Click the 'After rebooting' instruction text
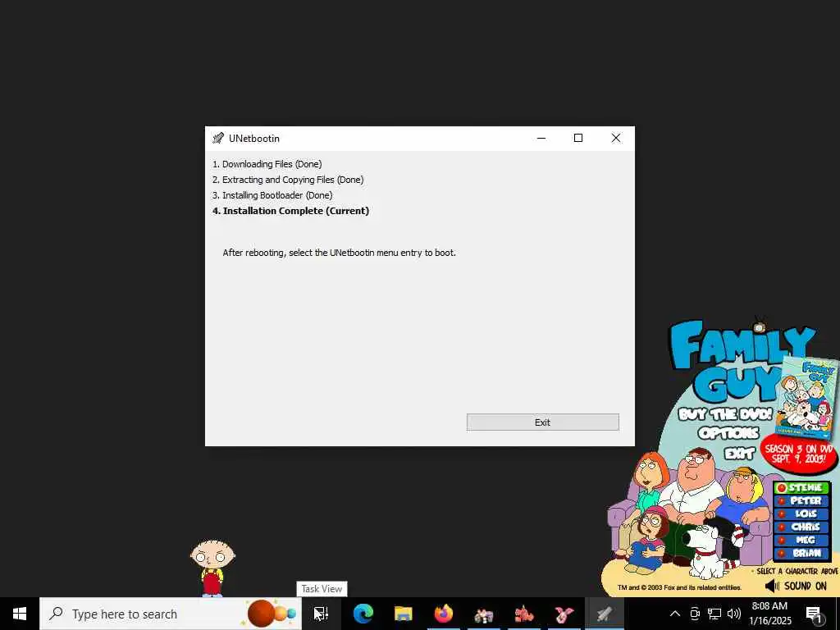 pyautogui.click(x=339, y=253)
